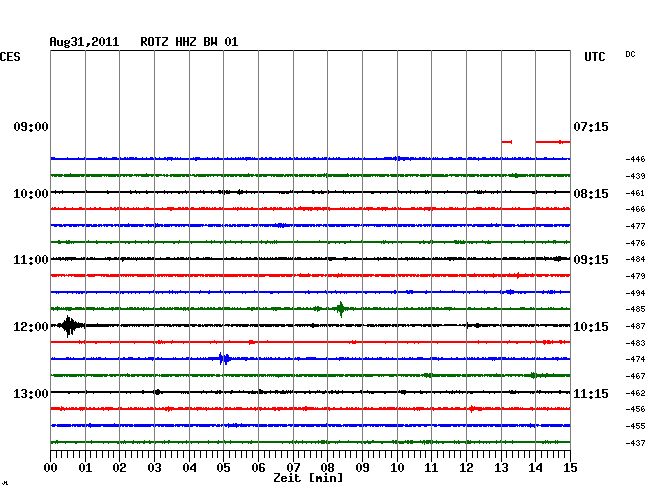
Task: Select the DC value -456
Action: pos(635,409)
